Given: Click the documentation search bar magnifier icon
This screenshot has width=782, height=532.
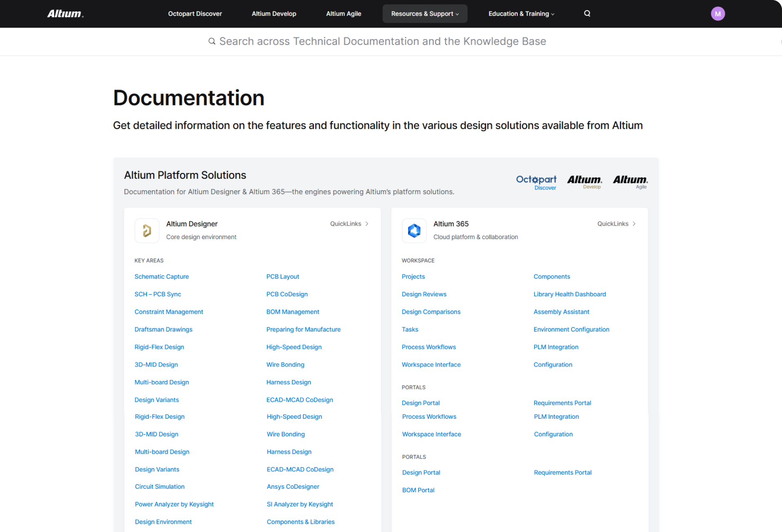Looking at the screenshot, I should pos(212,41).
